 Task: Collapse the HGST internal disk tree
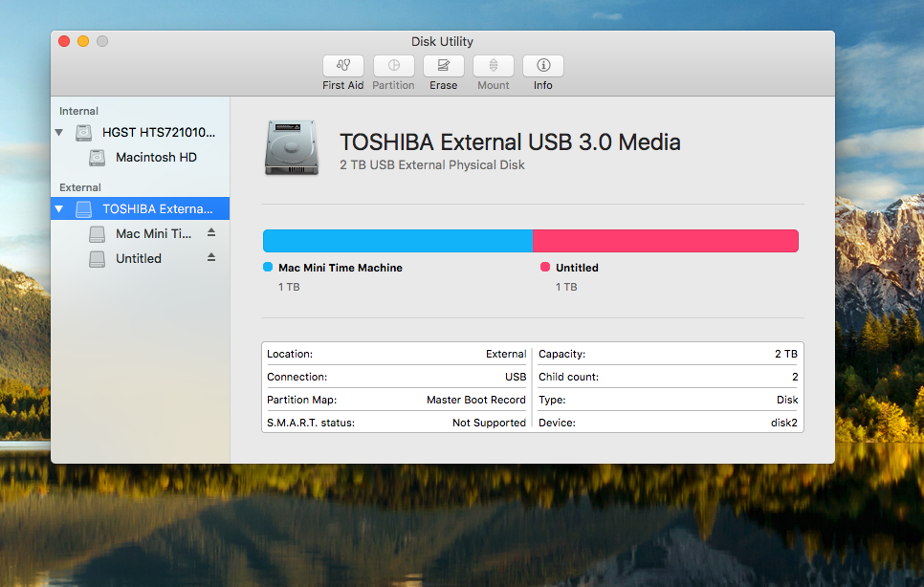point(59,133)
